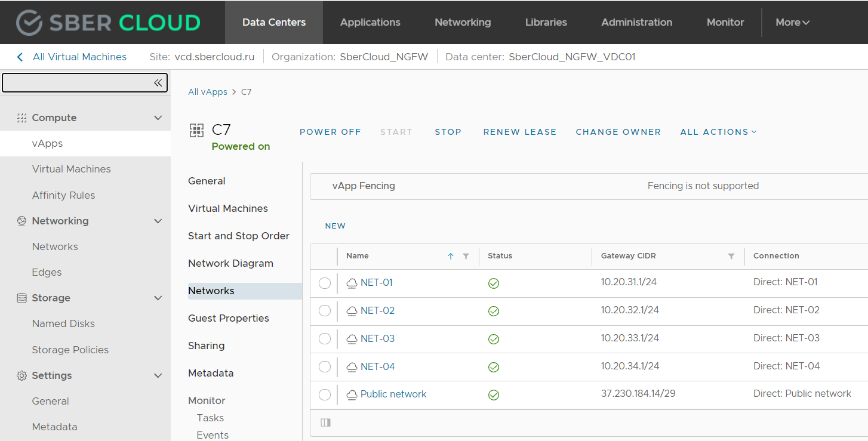Click the cloud icon next to NET-02
The height and width of the screenshot is (441, 868).
click(352, 311)
